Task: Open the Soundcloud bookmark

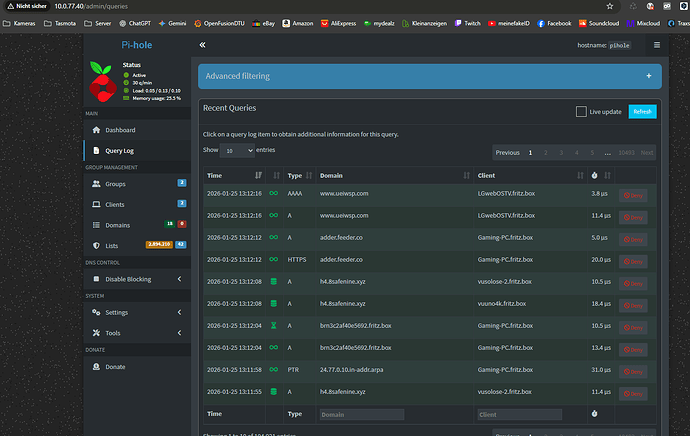Action: coord(599,23)
